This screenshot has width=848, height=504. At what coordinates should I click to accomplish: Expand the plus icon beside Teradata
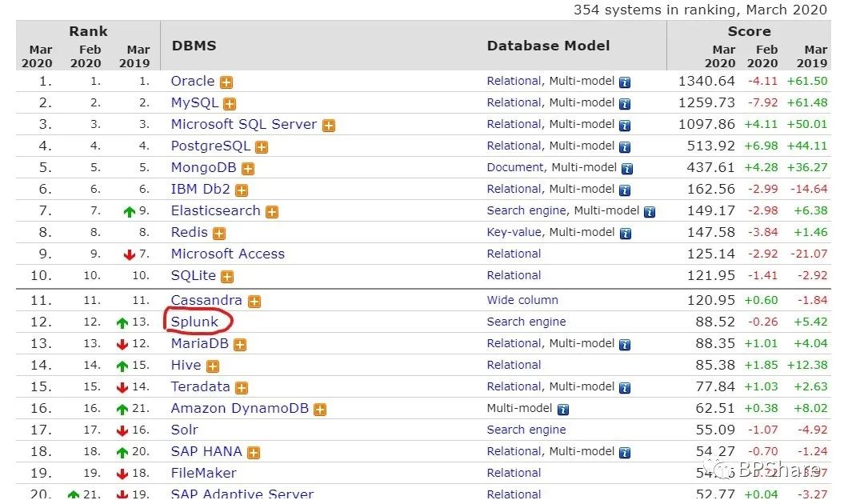242,388
